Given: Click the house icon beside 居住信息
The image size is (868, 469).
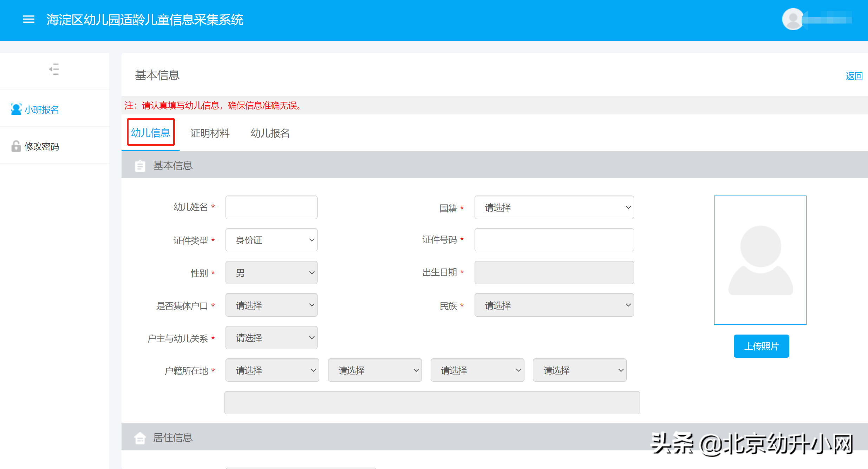Looking at the screenshot, I should point(140,438).
